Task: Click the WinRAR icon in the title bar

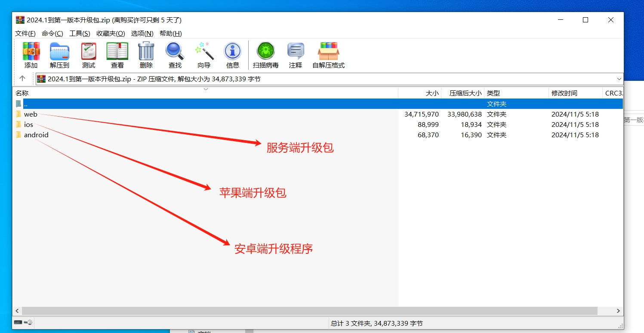Action: [x=20, y=20]
